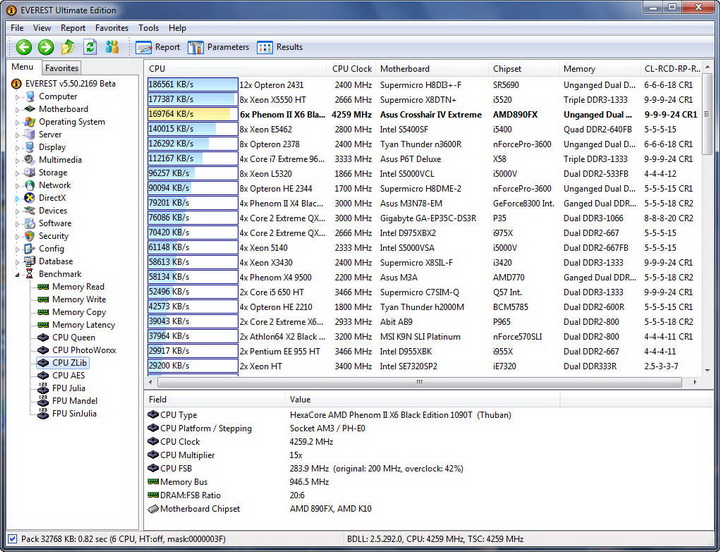Click the highlighted 169764 KB/s result bar
720x552 pixels.
coord(192,114)
